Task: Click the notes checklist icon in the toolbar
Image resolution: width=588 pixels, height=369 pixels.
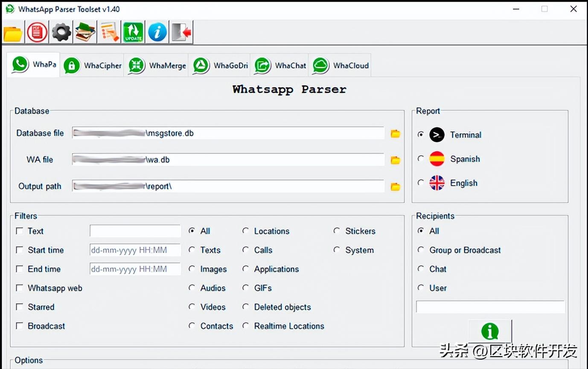Action: tap(109, 32)
